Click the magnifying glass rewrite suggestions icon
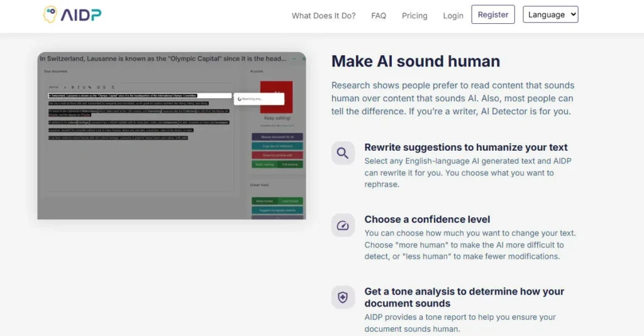 pos(343,153)
